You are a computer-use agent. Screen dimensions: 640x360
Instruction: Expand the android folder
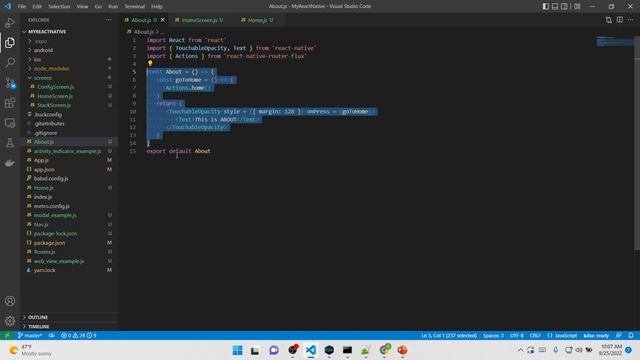pyautogui.click(x=43, y=50)
